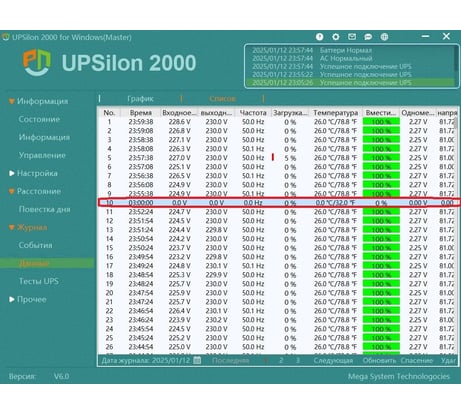Image resolution: width=461 pixels, height=415 pixels.
Task: Click the Вмести... column header
Action: pyautogui.click(x=381, y=113)
